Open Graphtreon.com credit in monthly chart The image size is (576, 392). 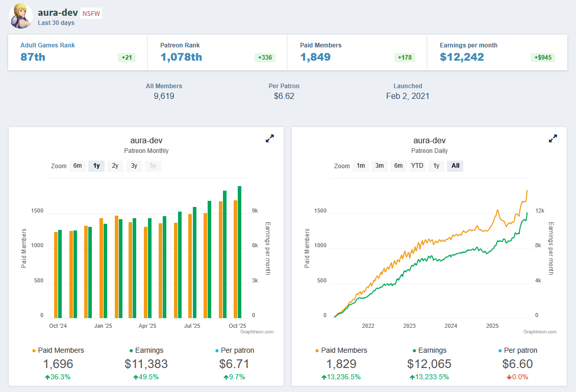[x=257, y=332]
